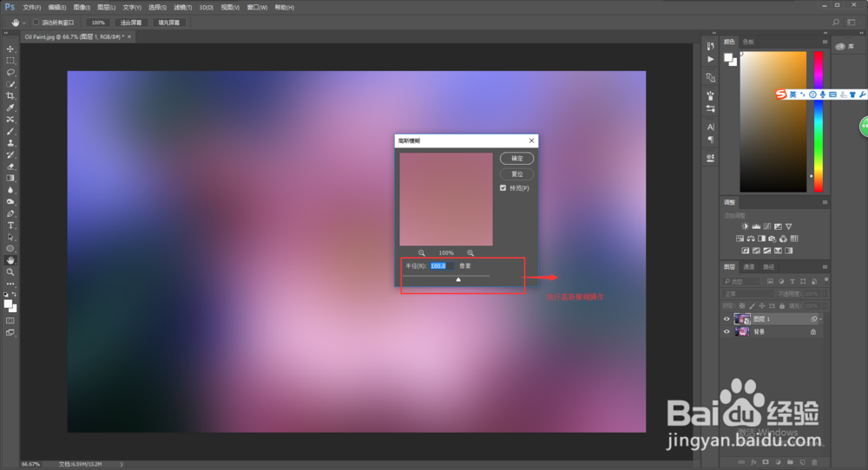Hide 背景 layer visibility eye
The image size is (868, 470).
click(727, 332)
